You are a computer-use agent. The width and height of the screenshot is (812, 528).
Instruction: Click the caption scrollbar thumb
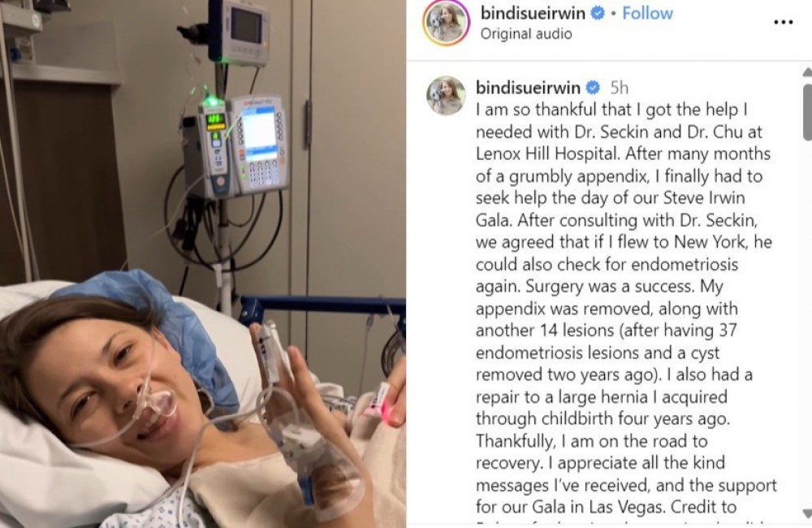[x=807, y=112]
